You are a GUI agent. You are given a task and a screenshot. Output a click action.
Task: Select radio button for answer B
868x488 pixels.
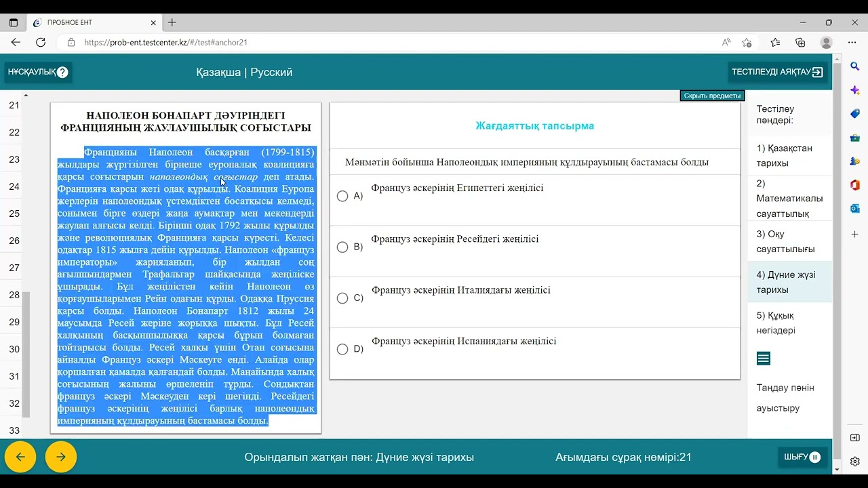click(342, 247)
